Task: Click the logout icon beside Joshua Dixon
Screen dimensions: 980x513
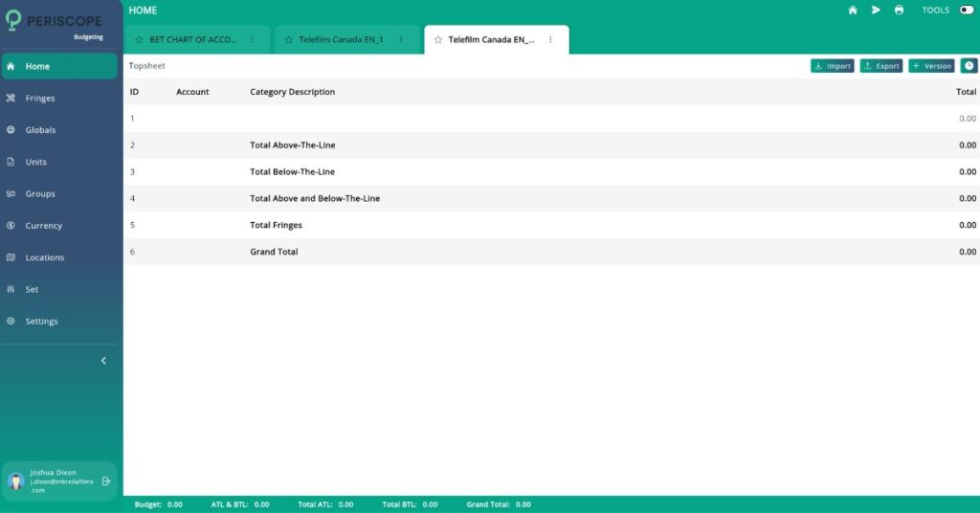Action: coord(106,480)
